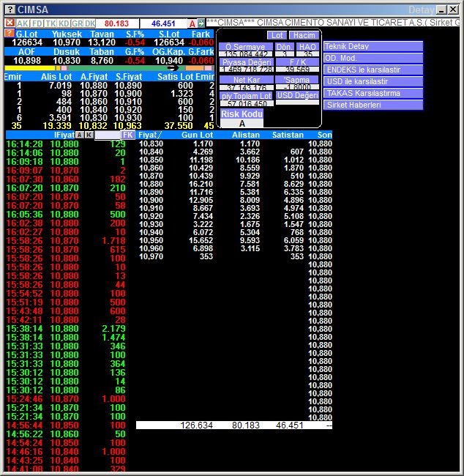This screenshot has height=476, width=464.
Task: Click the Sapma label
Action: [297, 80]
